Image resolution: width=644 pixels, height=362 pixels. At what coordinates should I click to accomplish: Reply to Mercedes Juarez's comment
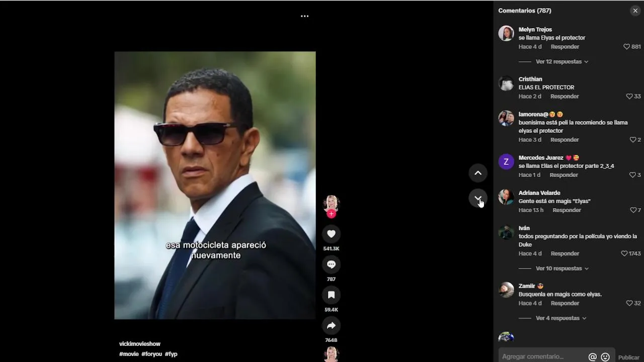pyautogui.click(x=563, y=175)
